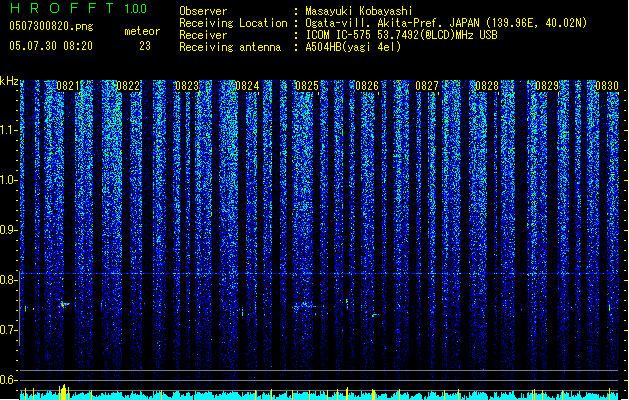Click the 0828 time marker

pos(487,86)
